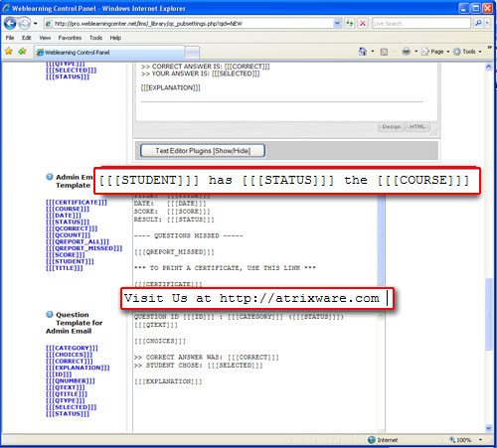Expand the address bar history dropdown
Screen dimensions: 497x448
[337, 24]
